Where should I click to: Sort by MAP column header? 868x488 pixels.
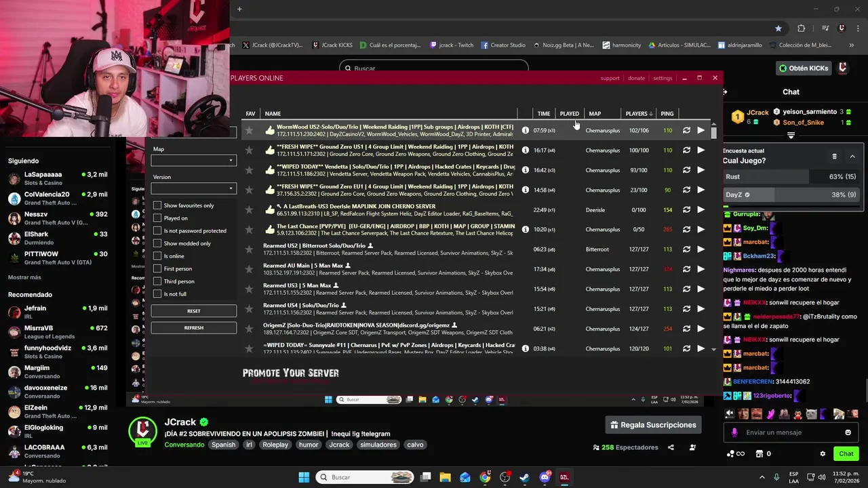(595, 113)
